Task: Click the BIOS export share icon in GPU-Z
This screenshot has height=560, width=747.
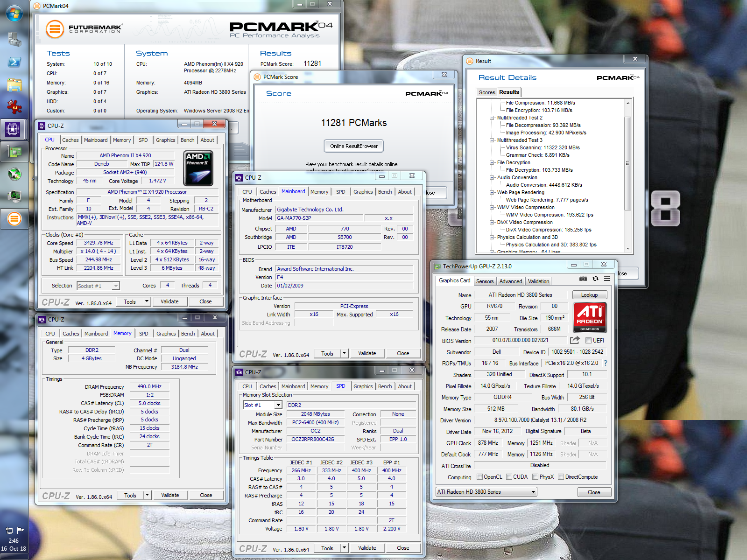Action: point(575,340)
